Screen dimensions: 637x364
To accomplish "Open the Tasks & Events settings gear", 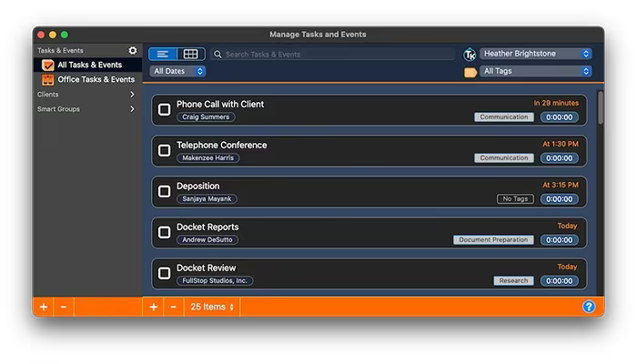I will 133,50.
